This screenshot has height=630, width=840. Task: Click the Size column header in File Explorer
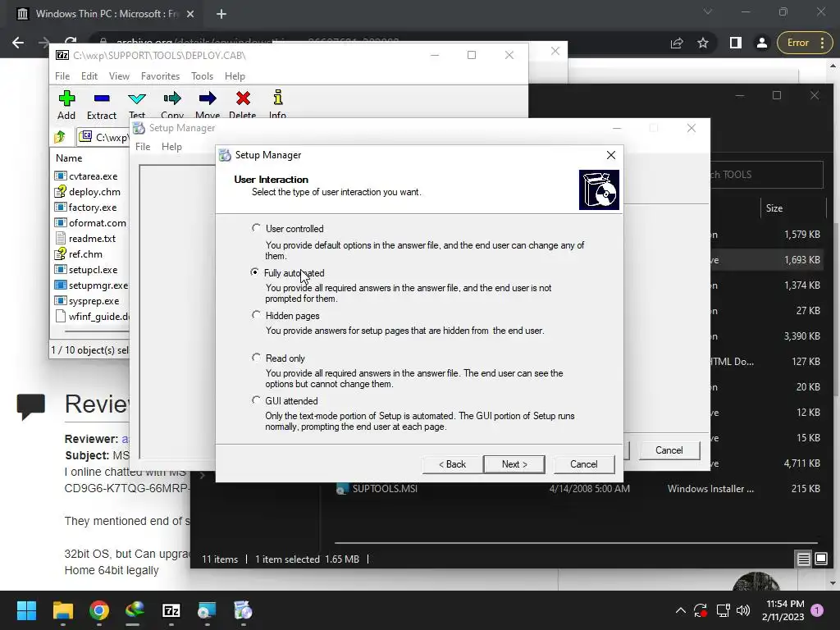coord(793,208)
